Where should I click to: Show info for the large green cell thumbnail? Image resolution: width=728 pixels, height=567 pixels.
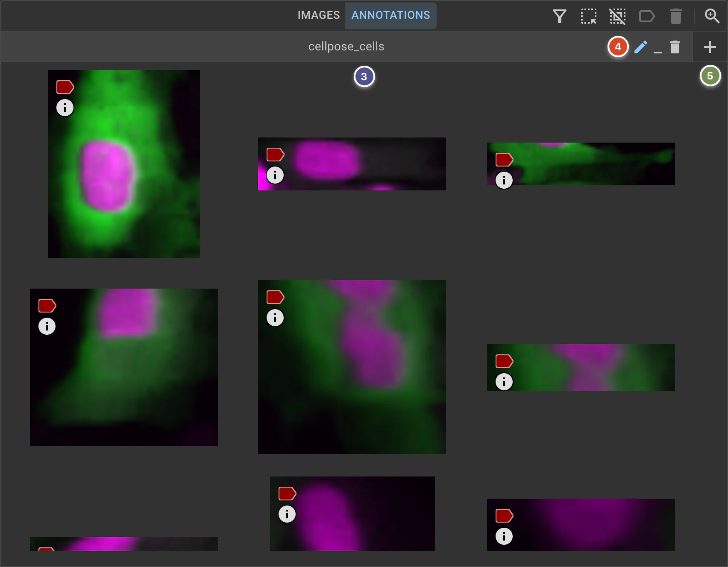coord(65,108)
